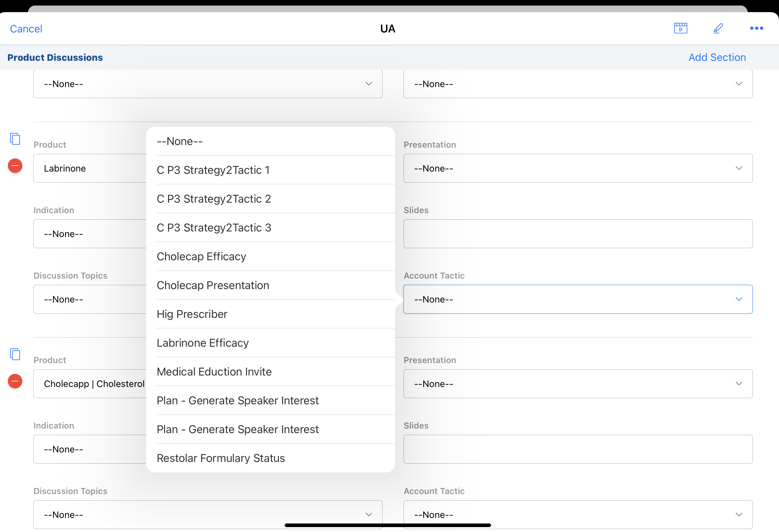Pick Labrinone Efficacy tactic option
The height and width of the screenshot is (532, 779).
[202, 343]
